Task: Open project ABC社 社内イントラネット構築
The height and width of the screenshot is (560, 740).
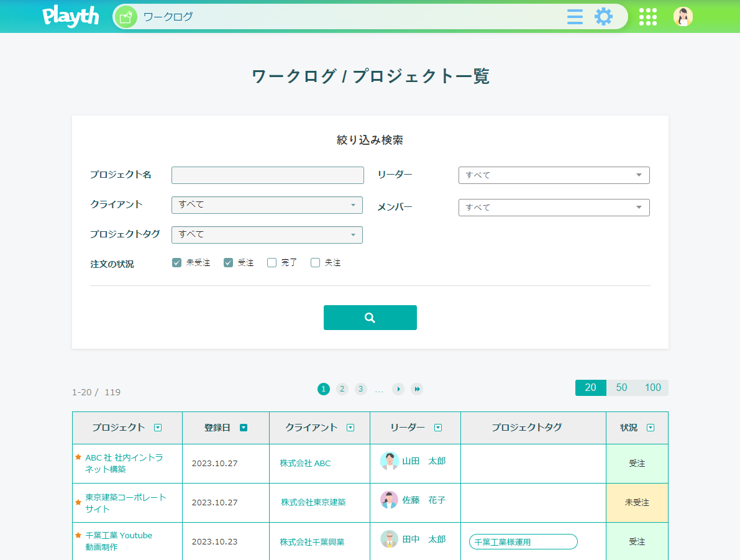Action: pos(124,463)
